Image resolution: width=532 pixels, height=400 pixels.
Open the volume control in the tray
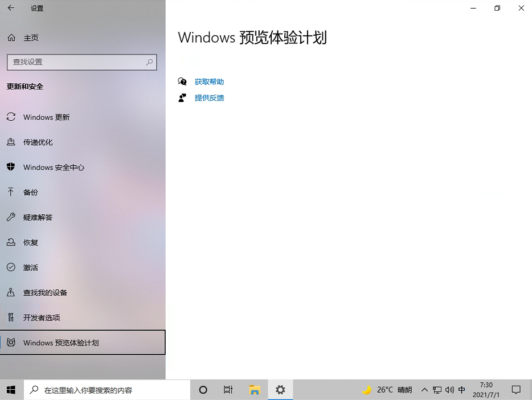pyautogui.click(x=451, y=390)
